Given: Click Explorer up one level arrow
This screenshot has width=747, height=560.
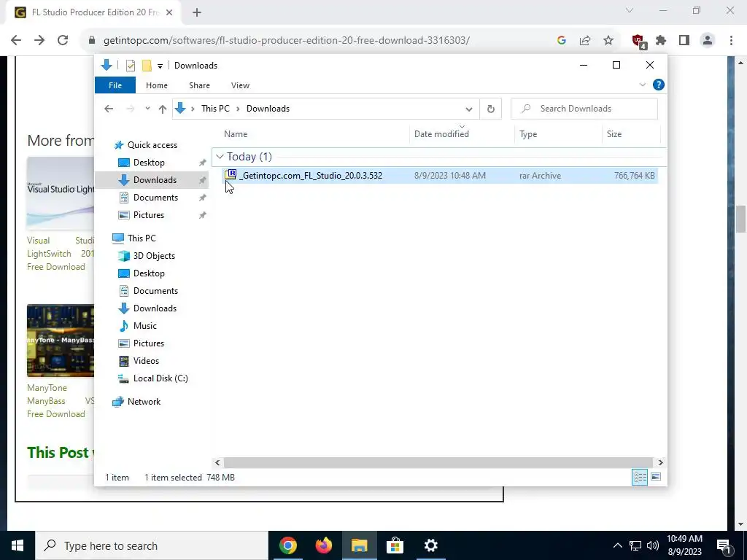Looking at the screenshot, I should [163, 109].
